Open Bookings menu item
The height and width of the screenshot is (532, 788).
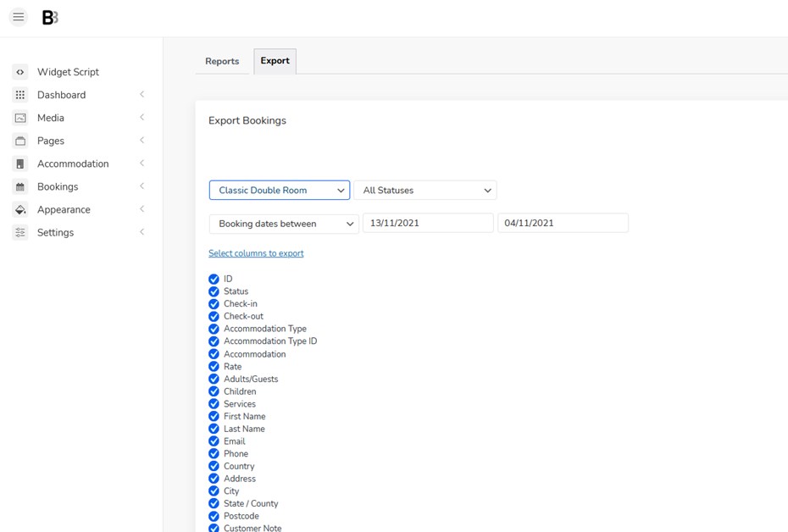(58, 187)
